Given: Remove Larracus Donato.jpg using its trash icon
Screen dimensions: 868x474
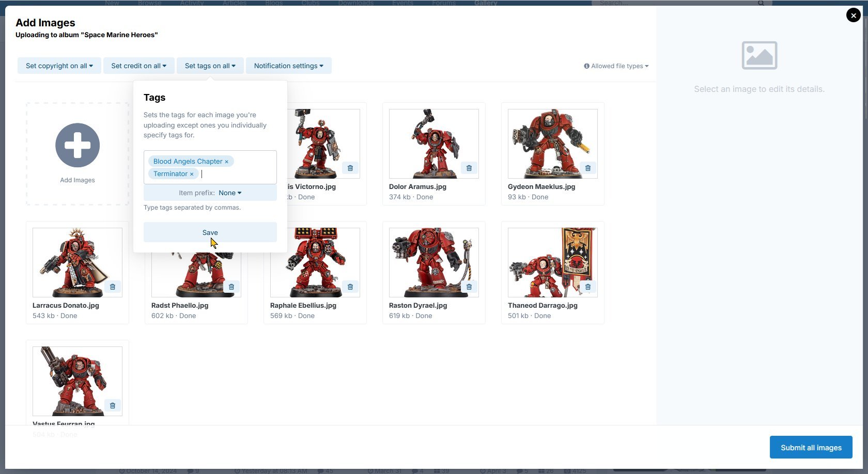Looking at the screenshot, I should point(113,287).
